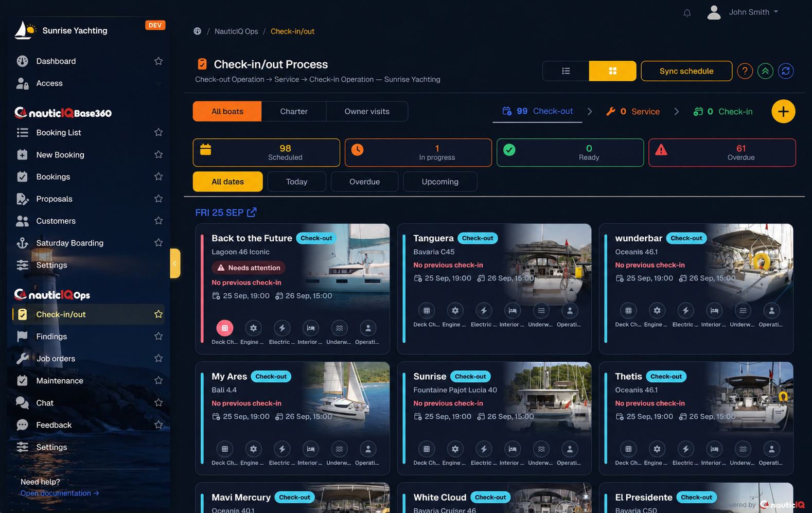
Task: Open Engine check icon on Tanguera card
Action: (455, 310)
